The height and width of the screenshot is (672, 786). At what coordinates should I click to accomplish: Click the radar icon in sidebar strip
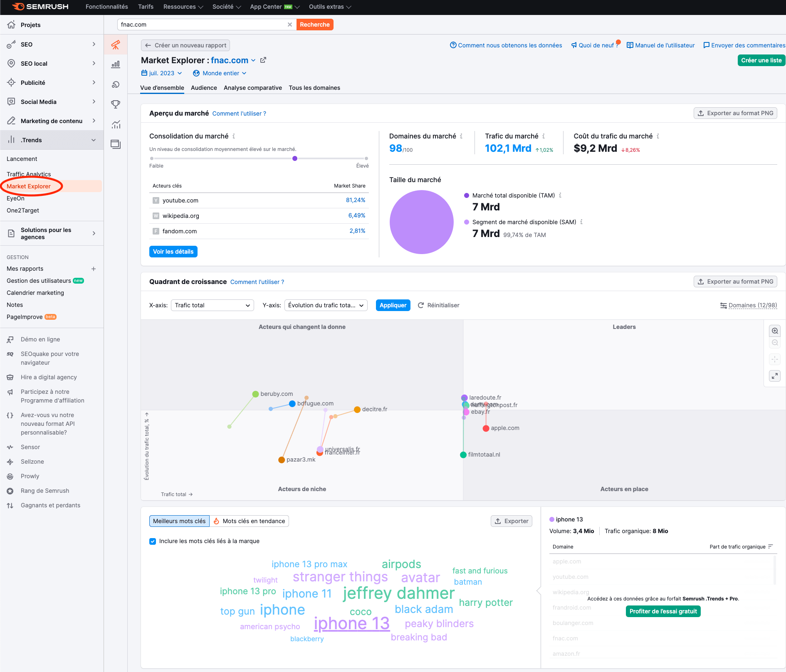116,84
